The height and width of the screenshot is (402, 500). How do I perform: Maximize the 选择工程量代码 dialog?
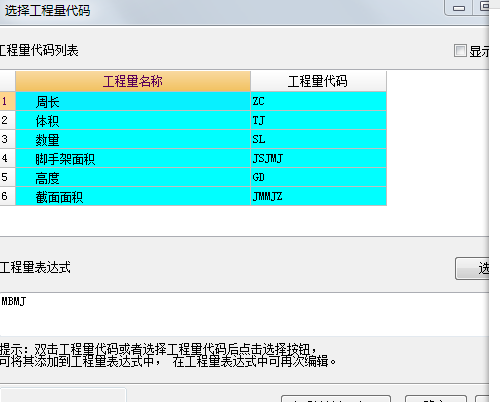(482, 7)
